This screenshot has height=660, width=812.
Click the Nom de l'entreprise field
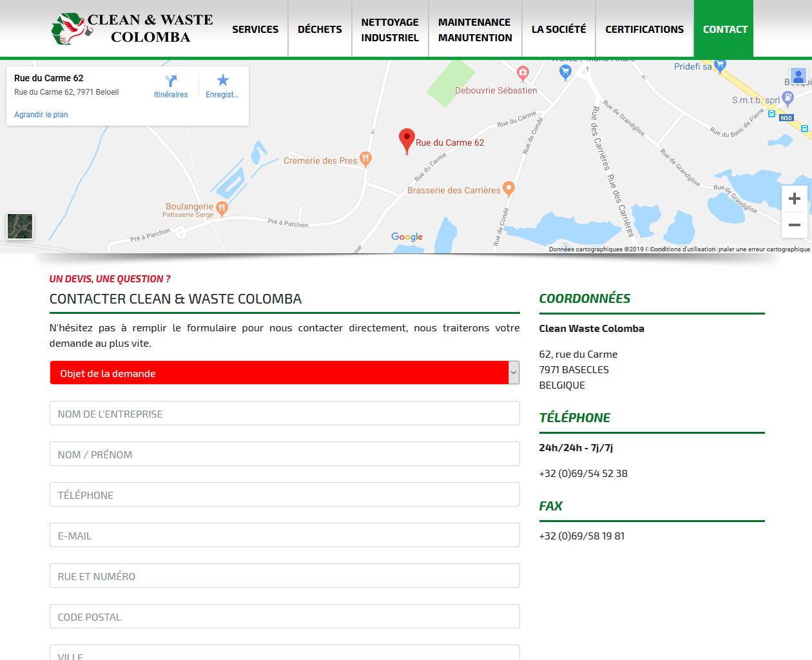(x=284, y=413)
